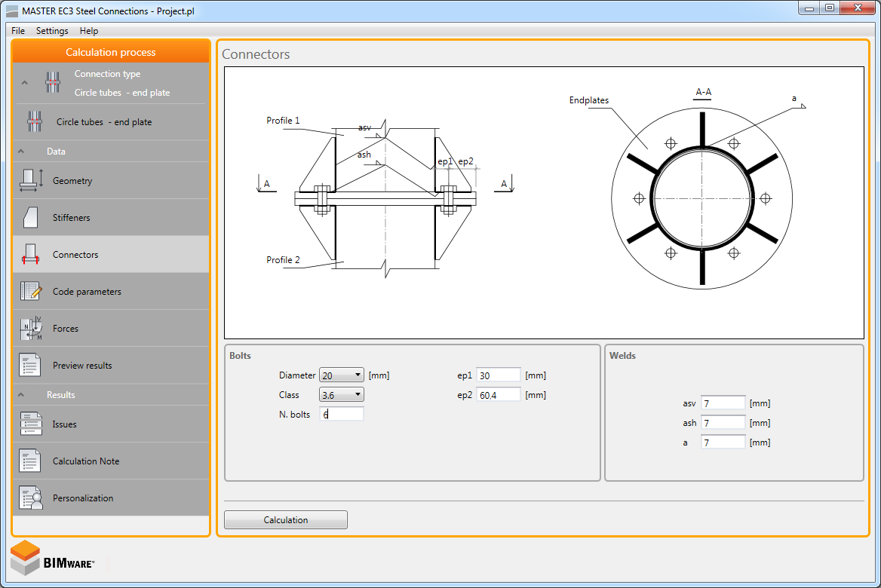Screen dimensions: 881x588
Task: Open the File menu
Action: click(18, 31)
